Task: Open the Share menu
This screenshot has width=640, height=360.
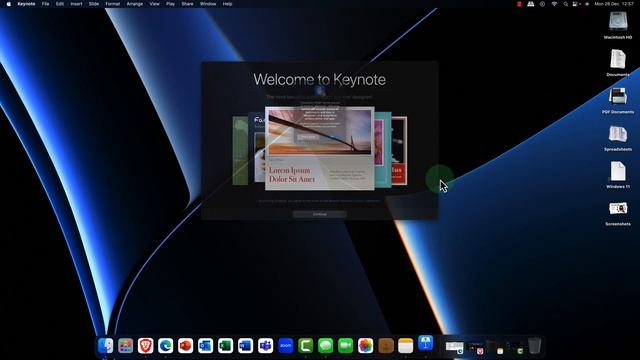Action: [x=187, y=4]
